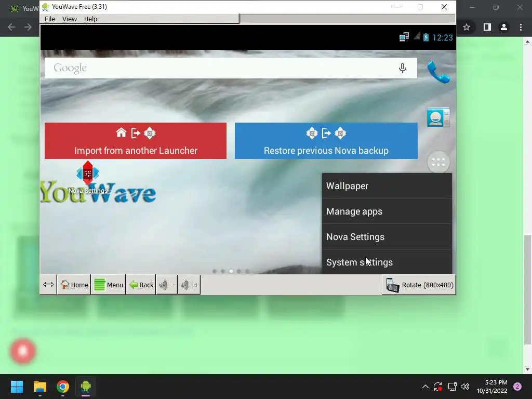532x399 pixels.
Task: Click the red notification bell button on webpage
Action: (23, 351)
